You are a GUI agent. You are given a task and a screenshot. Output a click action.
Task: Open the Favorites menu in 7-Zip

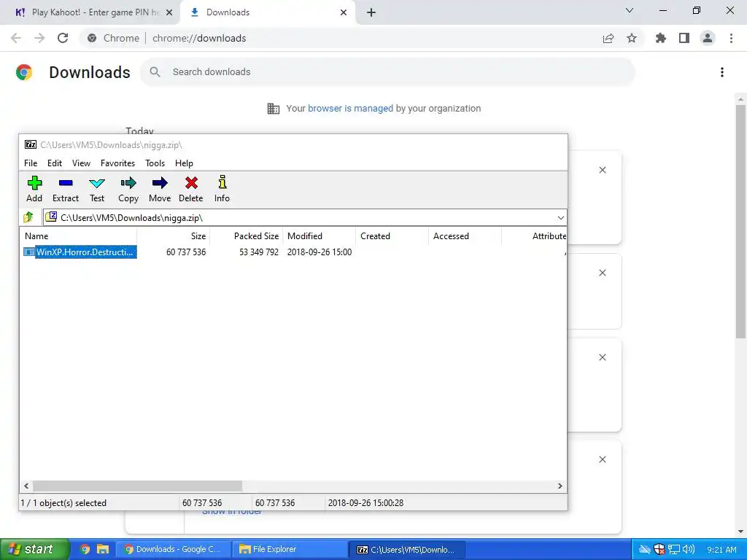pyautogui.click(x=117, y=163)
